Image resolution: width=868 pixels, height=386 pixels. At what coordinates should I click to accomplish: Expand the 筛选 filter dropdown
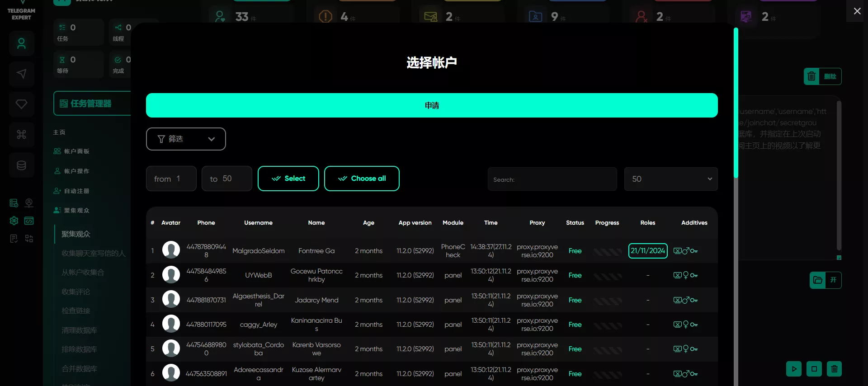[x=186, y=139]
